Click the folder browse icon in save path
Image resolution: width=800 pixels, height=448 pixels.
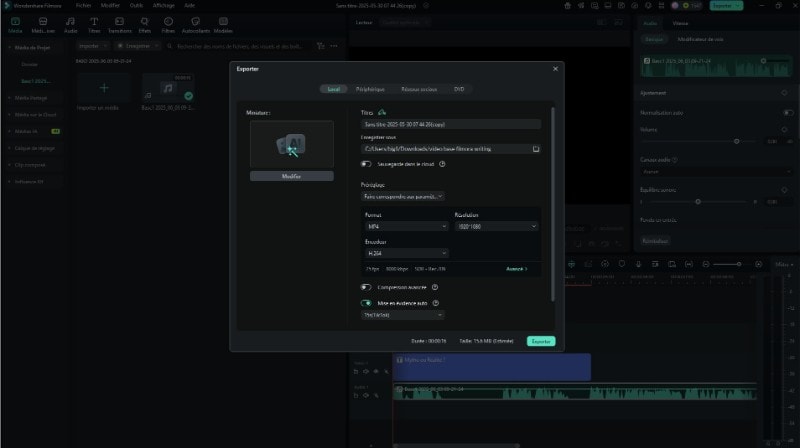[x=536, y=149]
